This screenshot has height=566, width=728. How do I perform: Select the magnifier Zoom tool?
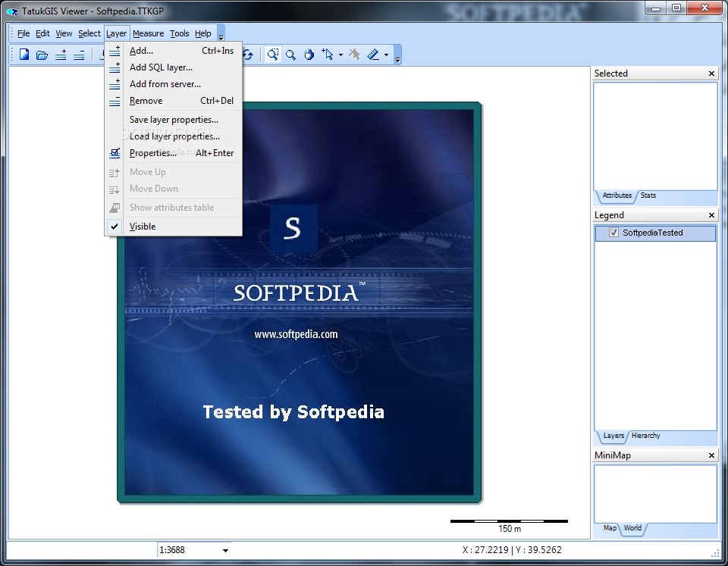coord(290,55)
